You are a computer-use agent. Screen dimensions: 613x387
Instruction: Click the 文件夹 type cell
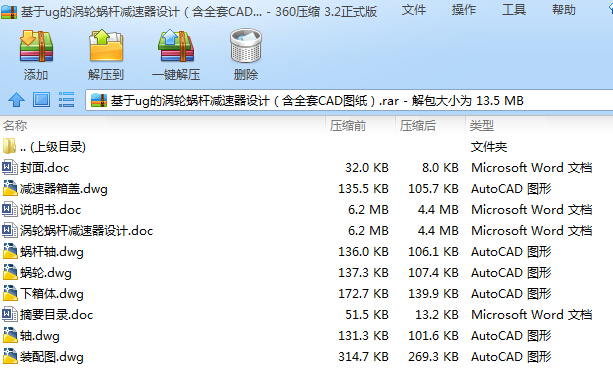[489, 147]
